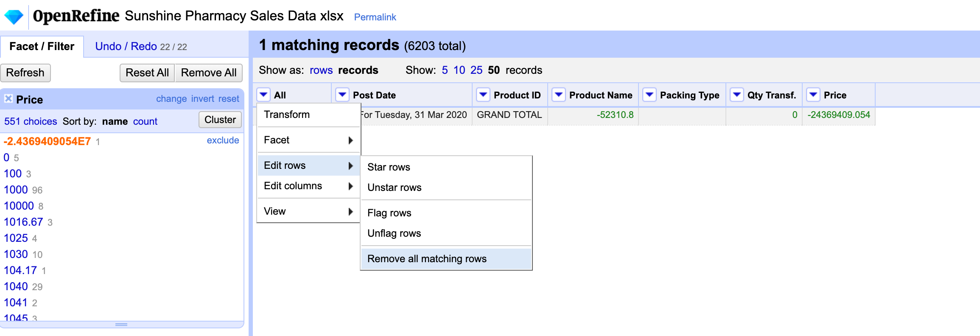Switch view mode to rows

[321, 70]
